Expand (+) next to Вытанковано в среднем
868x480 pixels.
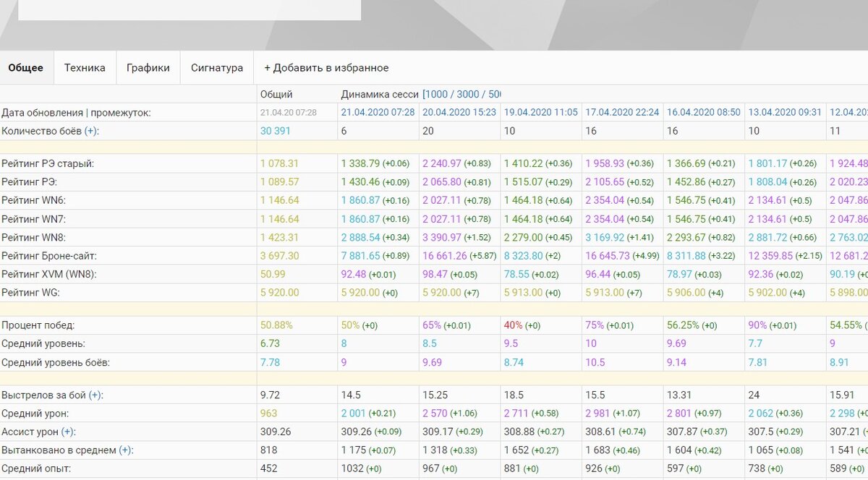click(125, 450)
